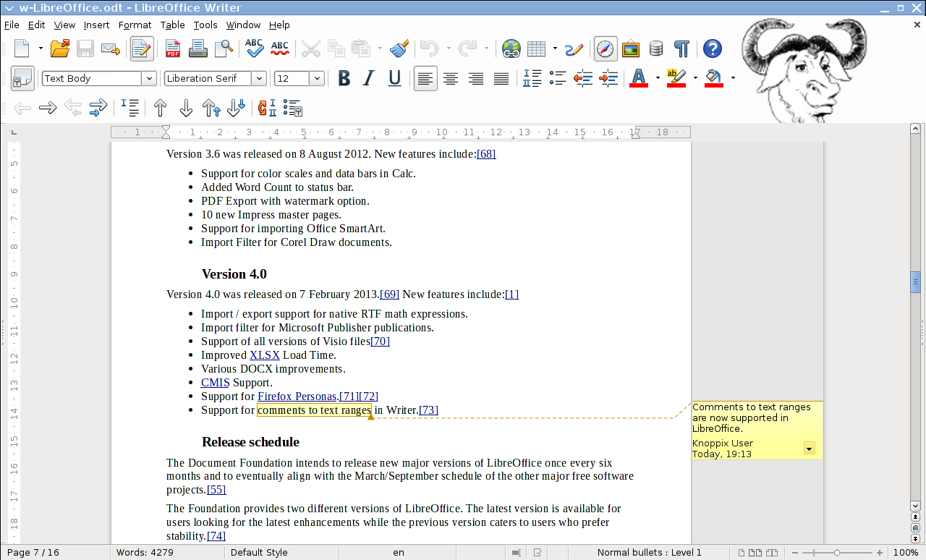The height and width of the screenshot is (560, 926).
Task: Open the Navigator tool
Action: (x=606, y=49)
